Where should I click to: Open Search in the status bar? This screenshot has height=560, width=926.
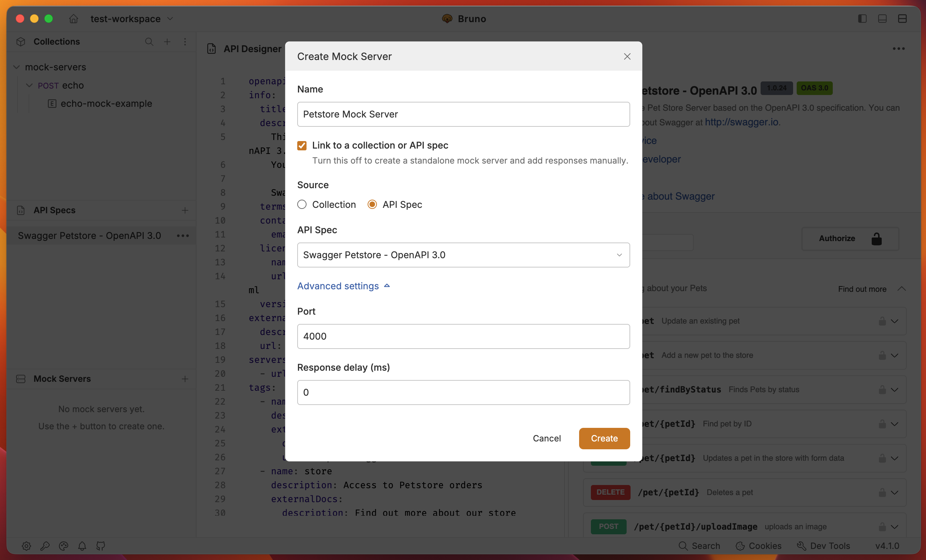click(700, 545)
